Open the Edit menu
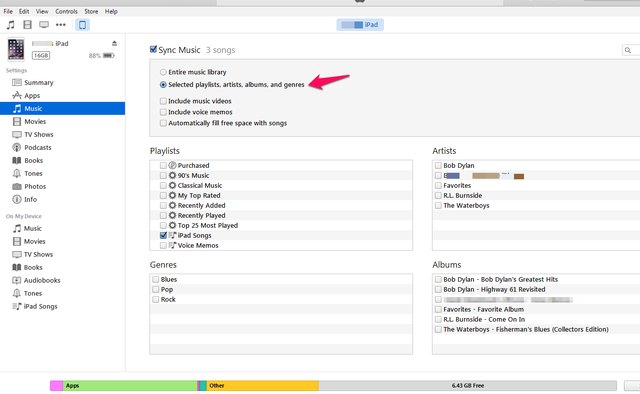This screenshot has height=394, width=640. [x=24, y=11]
